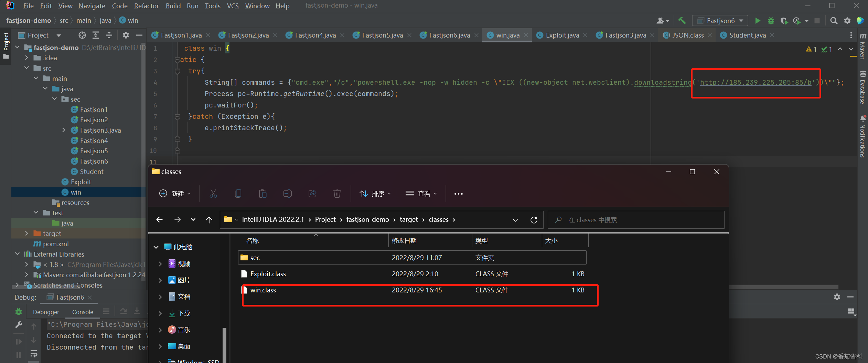This screenshot has height=363, width=868.
Task: Collapse External Libraries node
Action: pos(18,254)
